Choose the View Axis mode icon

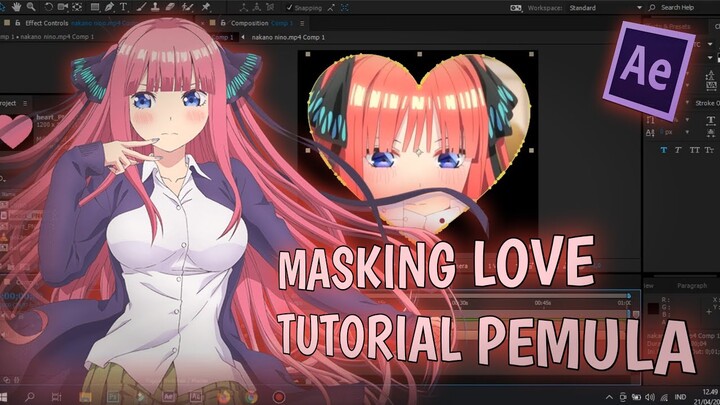[271, 7]
